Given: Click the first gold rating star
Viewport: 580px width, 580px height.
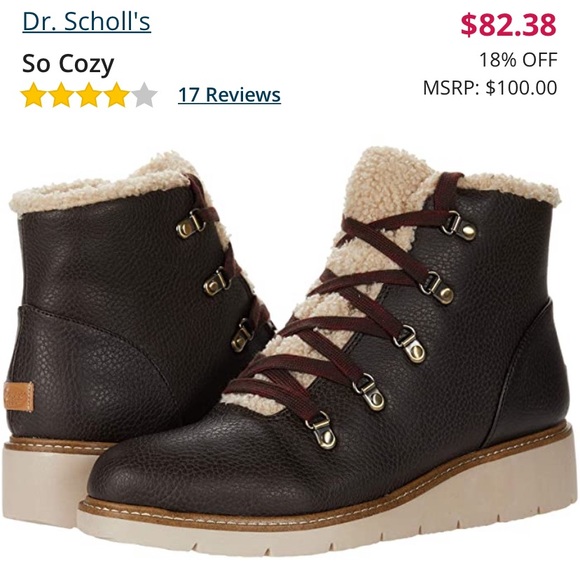Looking at the screenshot, I should 33,95.
